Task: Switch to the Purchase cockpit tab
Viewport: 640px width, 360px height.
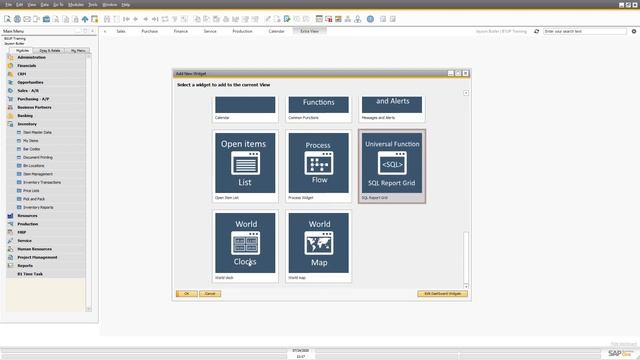Action: [x=149, y=31]
